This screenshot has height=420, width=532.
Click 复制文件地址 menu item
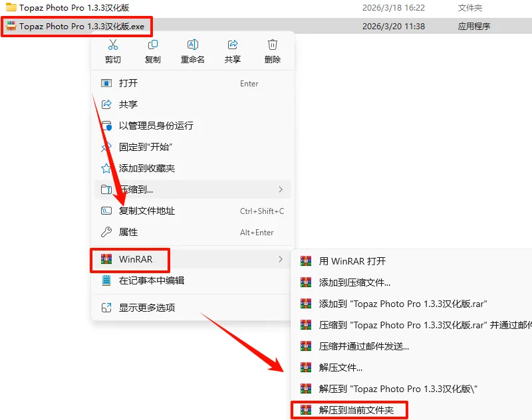tap(192, 211)
